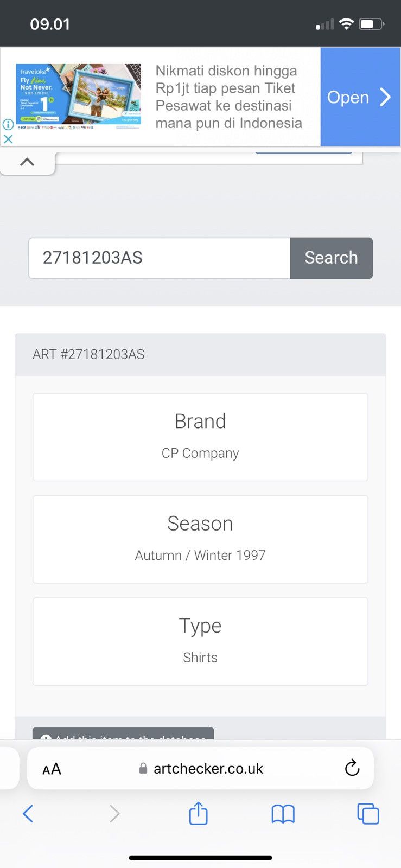
Task: Tap the Nikmati diskon ad text
Action: (x=228, y=97)
